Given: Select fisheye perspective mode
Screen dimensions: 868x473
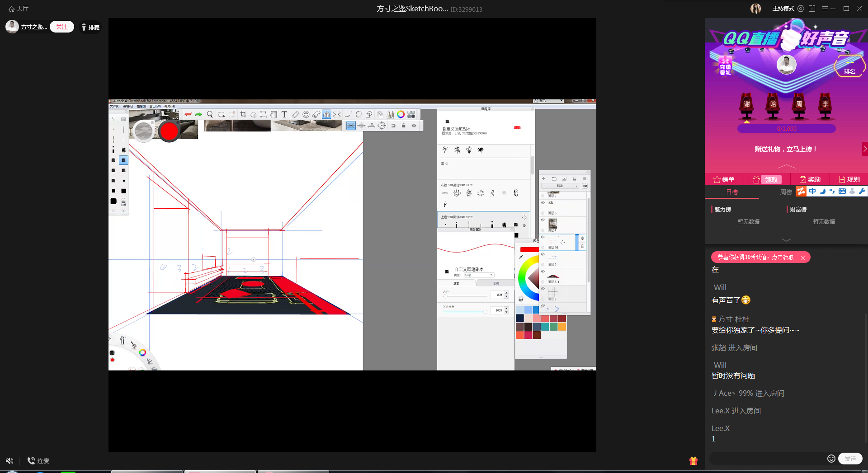Looking at the screenshot, I should point(382,126).
